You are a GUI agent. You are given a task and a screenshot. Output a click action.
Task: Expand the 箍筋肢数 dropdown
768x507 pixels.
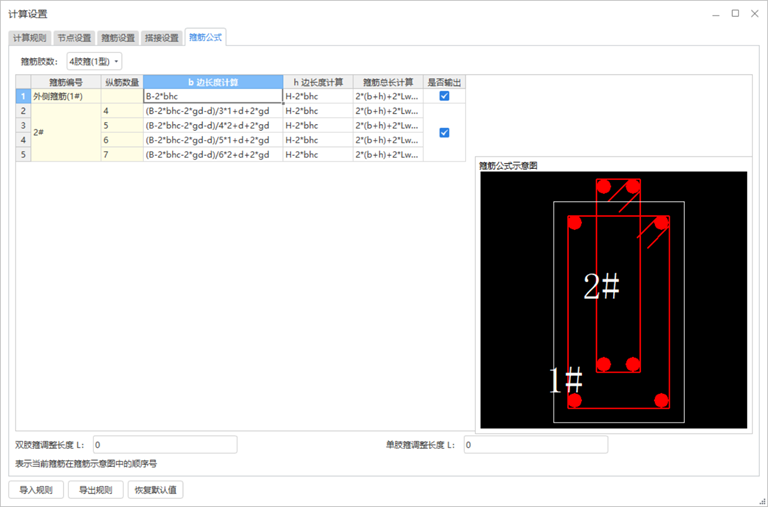95,62
